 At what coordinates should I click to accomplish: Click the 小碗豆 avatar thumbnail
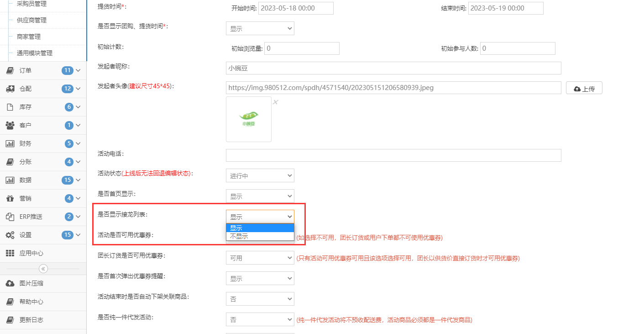249,119
